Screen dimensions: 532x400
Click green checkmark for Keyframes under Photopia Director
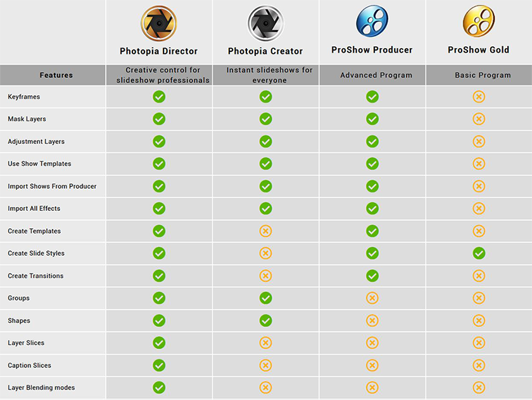click(159, 97)
